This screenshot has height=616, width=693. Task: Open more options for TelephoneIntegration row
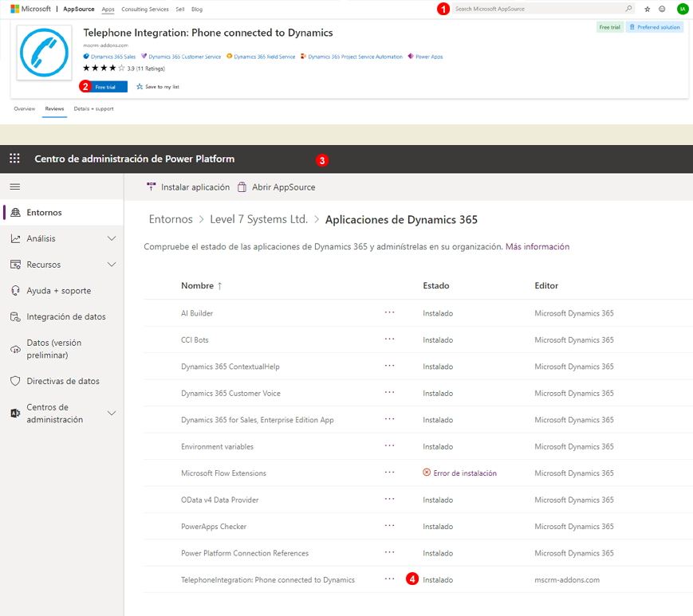pyautogui.click(x=389, y=579)
